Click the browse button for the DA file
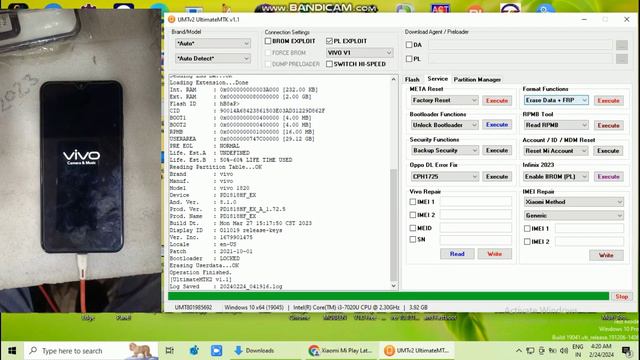Image resolution: width=640 pixels, height=360 pixels. [622, 45]
